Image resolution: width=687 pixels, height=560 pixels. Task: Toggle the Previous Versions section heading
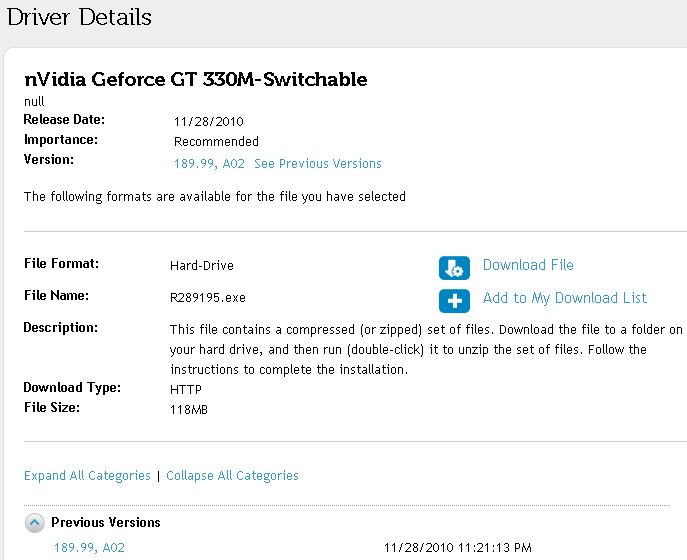coord(106,522)
